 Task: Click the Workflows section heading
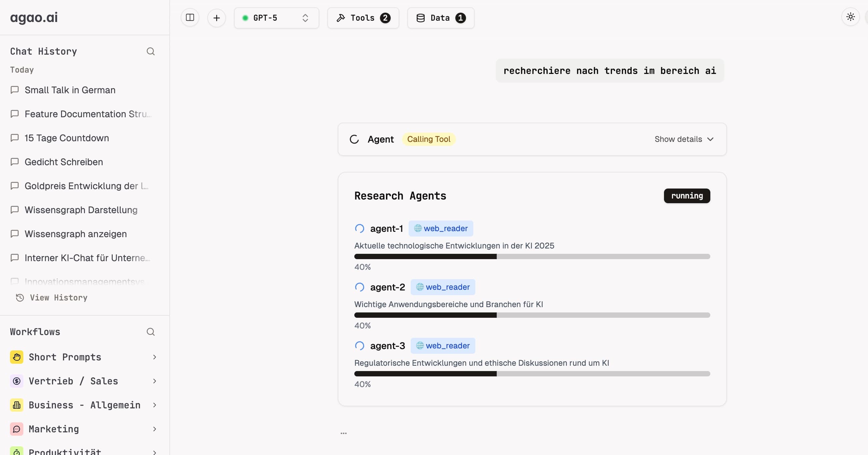pos(35,332)
